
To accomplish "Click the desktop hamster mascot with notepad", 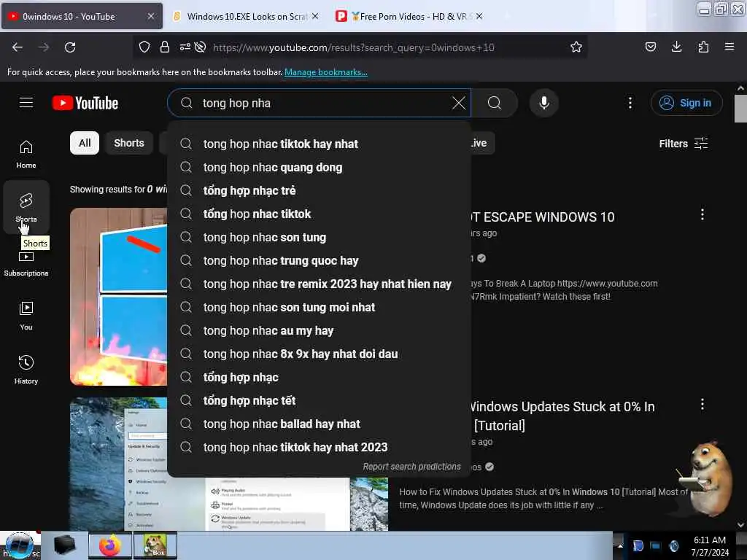I will [707, 478].
